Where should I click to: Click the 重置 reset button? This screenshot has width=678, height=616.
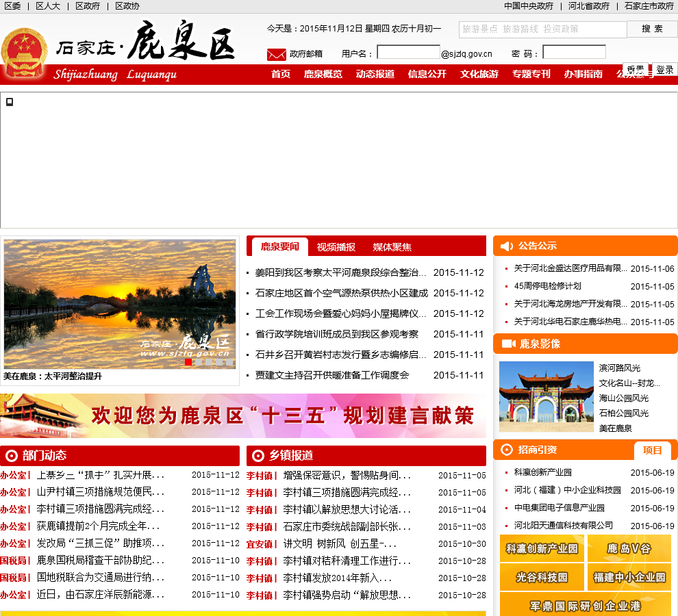636,68
